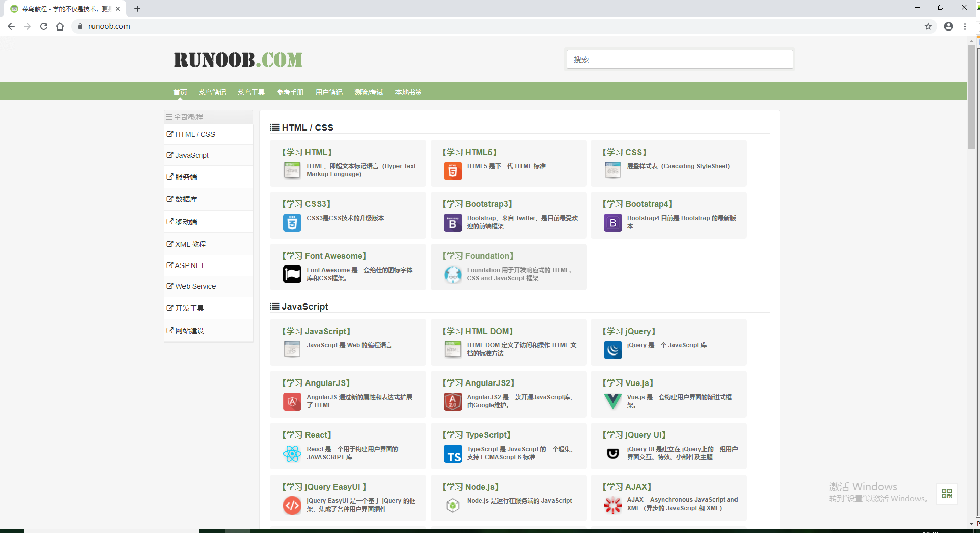Image resolution: width=980 pixels, height=533 pixels.
Task: Open the Chrome three-dot menu
Action: (x=965, y=26)
